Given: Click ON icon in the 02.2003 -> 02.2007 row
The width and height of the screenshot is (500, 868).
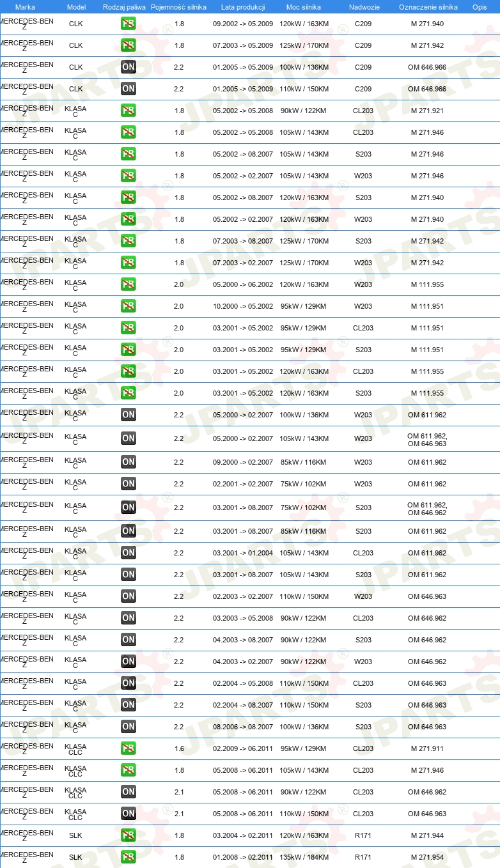Looking at the screenshot, I should (x=129, y=596).
